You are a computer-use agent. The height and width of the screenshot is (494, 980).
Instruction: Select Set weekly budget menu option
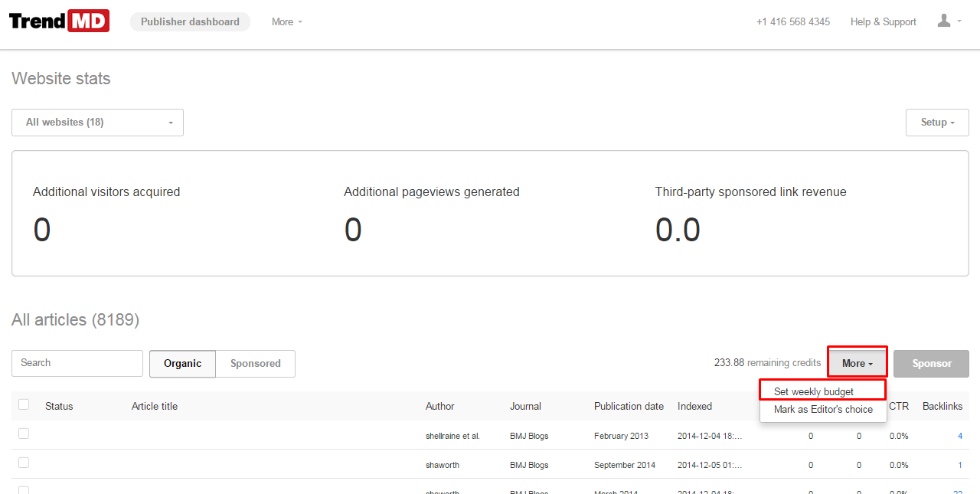tap(813, 391)
